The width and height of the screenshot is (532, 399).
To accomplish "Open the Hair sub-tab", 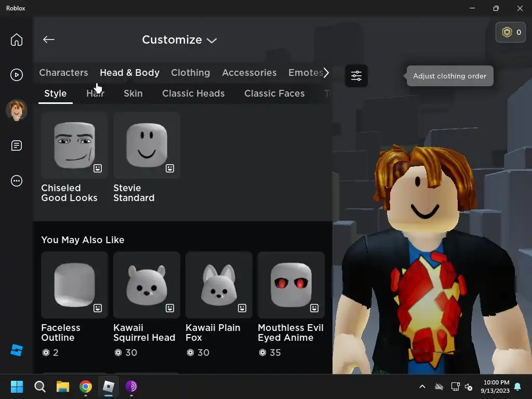I will pos(96,94).
